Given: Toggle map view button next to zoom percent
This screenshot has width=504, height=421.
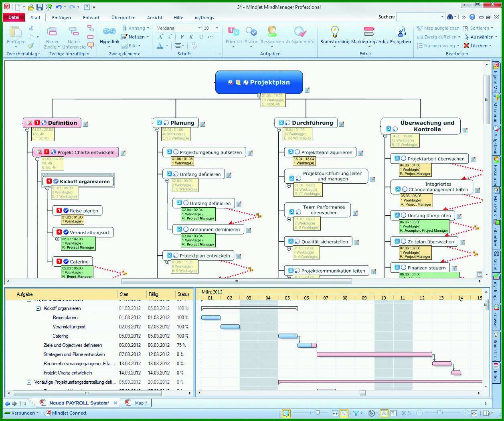Looking at the screenshot, I should [384, 413].
